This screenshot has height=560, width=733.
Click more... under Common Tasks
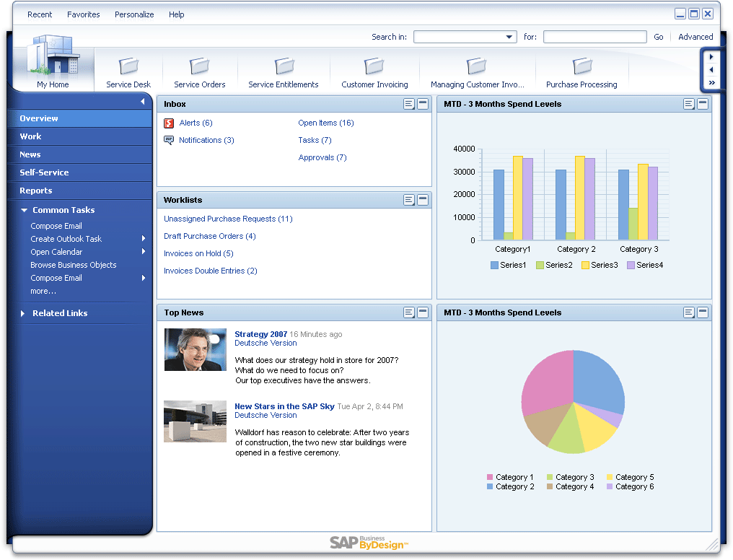point(43,292)
